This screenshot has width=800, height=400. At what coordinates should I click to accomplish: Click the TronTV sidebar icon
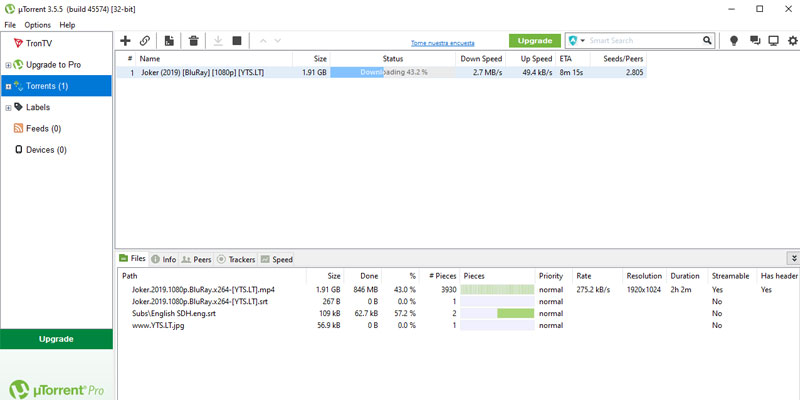tap(18, 43)
